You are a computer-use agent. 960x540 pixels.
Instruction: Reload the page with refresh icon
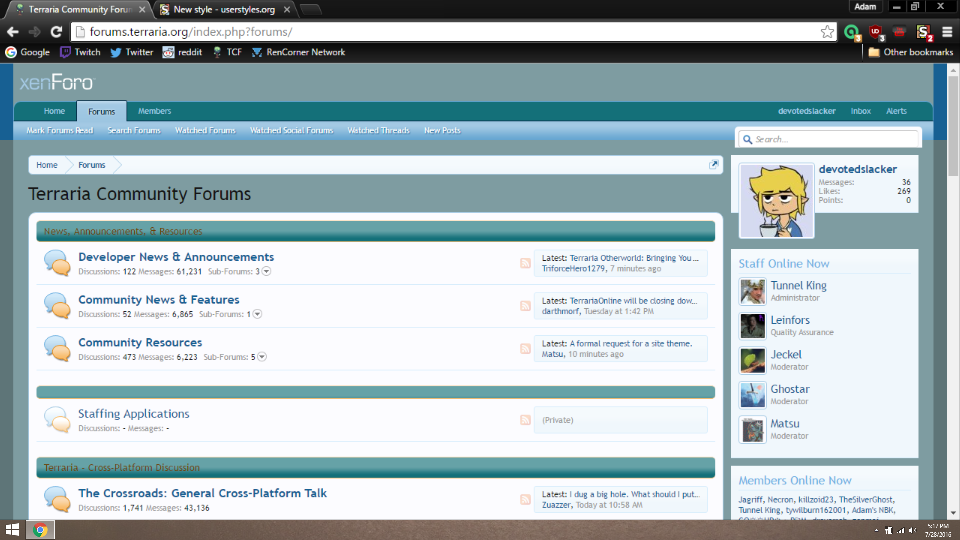(x=56, y=32)
